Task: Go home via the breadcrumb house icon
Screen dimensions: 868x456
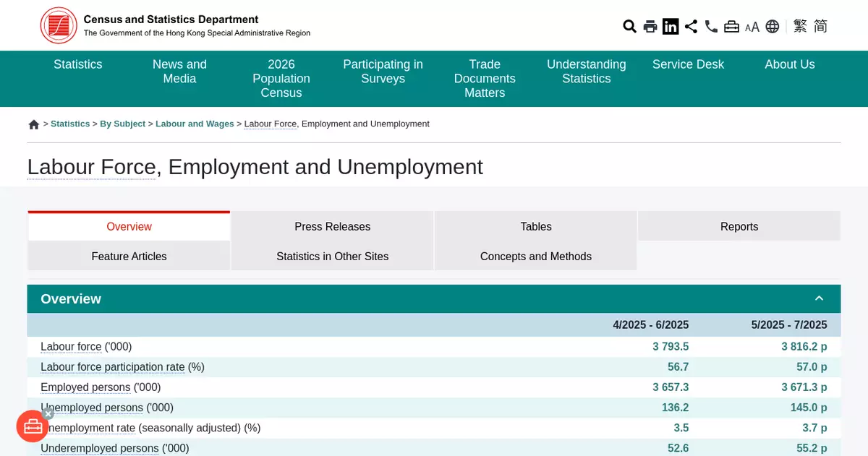Action: (x=33, y=124)
